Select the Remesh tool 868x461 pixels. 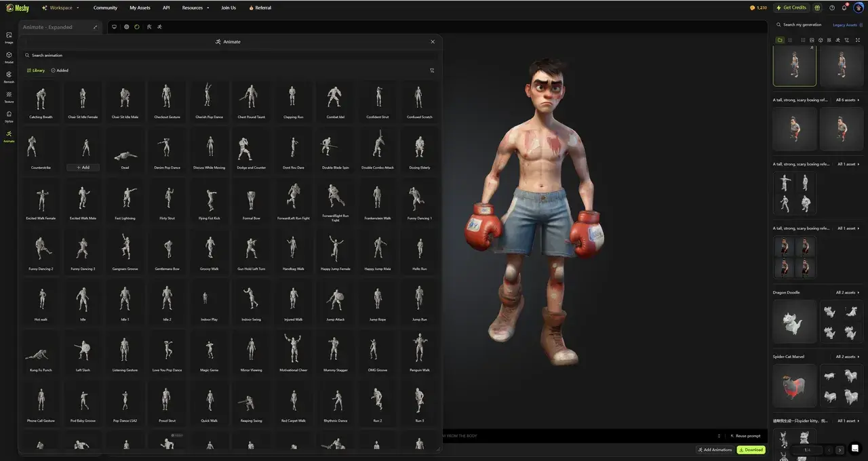(x=9, y=74)
